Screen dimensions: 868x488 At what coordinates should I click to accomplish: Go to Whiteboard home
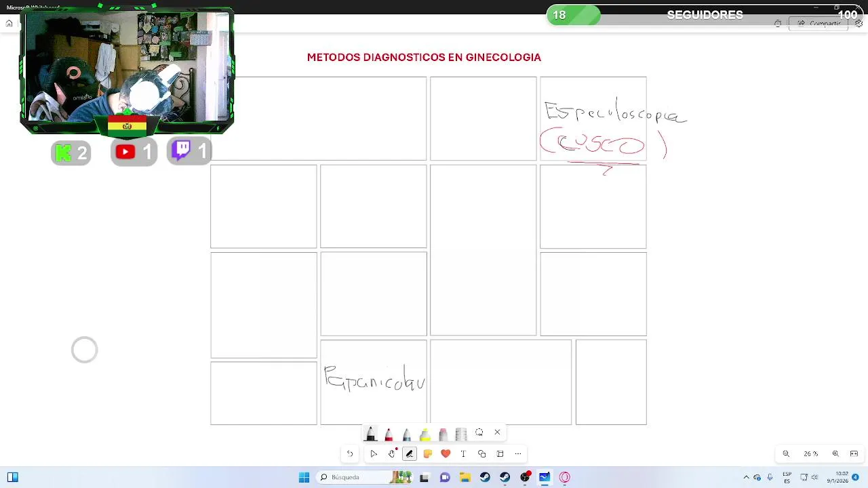tap(9, 24)
